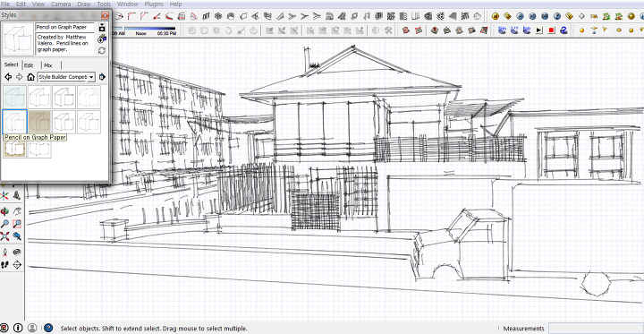This screenshot has height=334, width=644.
Task: Select the Sandbox Add Detail tool
Action: coord(472,30)
